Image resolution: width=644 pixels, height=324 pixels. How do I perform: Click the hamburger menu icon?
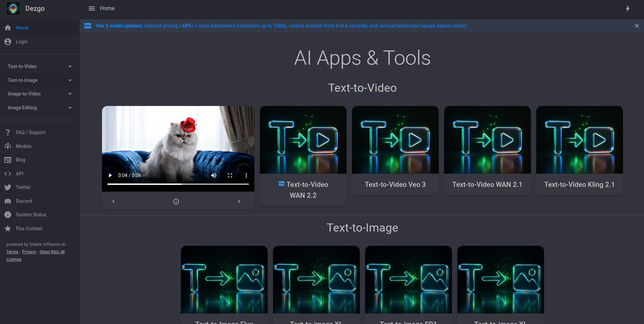91,8
